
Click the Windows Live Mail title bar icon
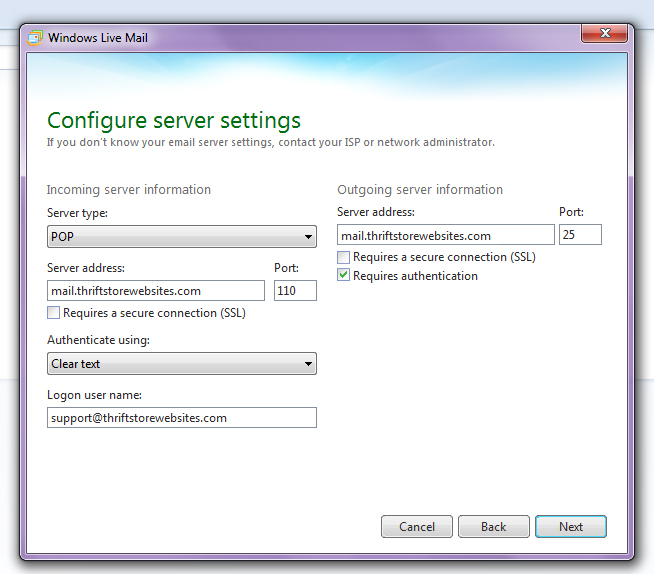(35, 38)
